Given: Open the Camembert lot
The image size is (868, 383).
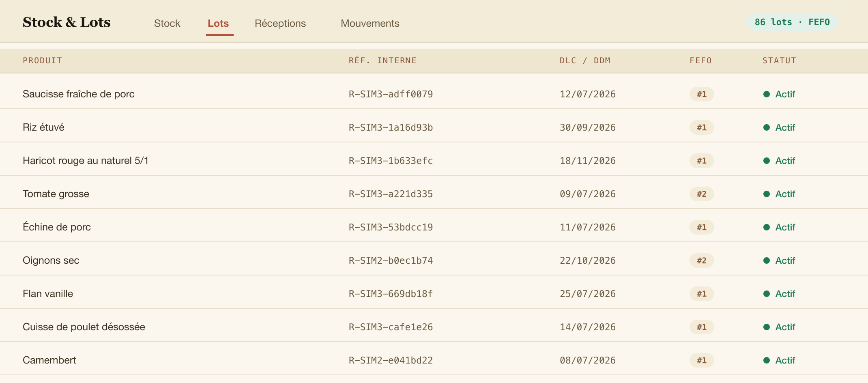Looking at the screenshot, I should [49, 360].
